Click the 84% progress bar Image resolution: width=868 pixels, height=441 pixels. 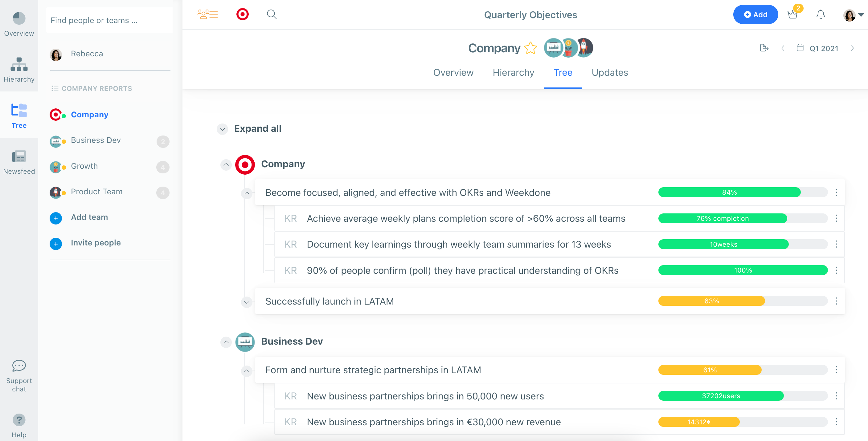tap(730, 192)
